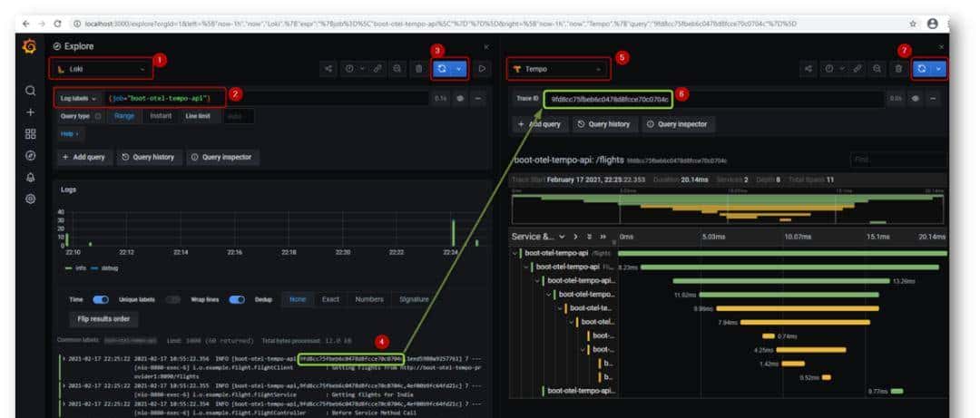Select the Exact dedup option
This screenshot has width=980, height=418.
point(330,299)
